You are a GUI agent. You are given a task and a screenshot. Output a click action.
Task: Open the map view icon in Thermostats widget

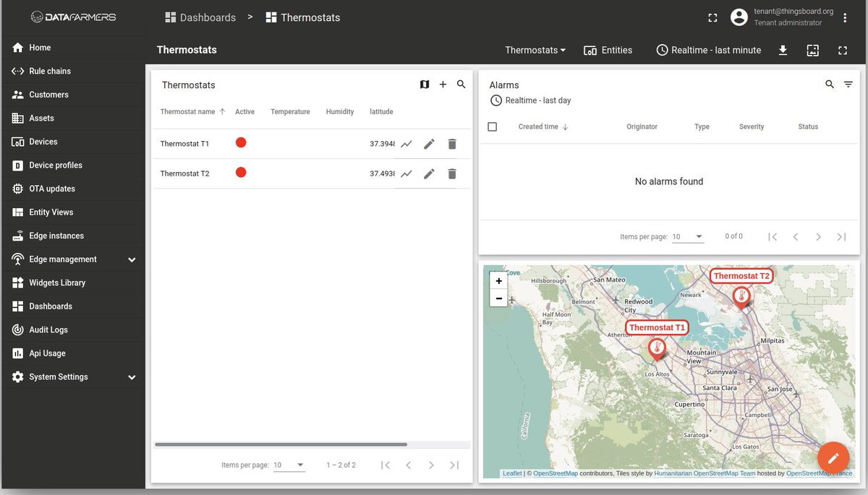point(425,85)
